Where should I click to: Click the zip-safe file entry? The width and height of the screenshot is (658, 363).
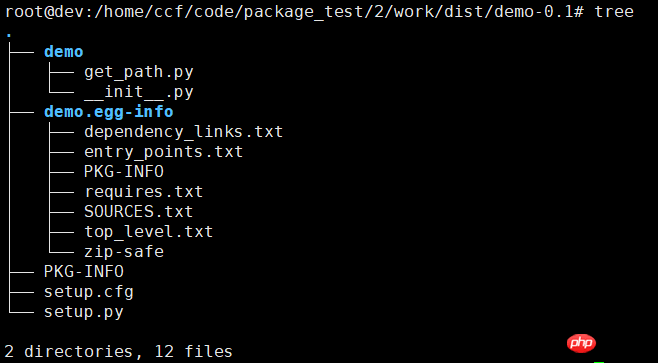point(124,251)
